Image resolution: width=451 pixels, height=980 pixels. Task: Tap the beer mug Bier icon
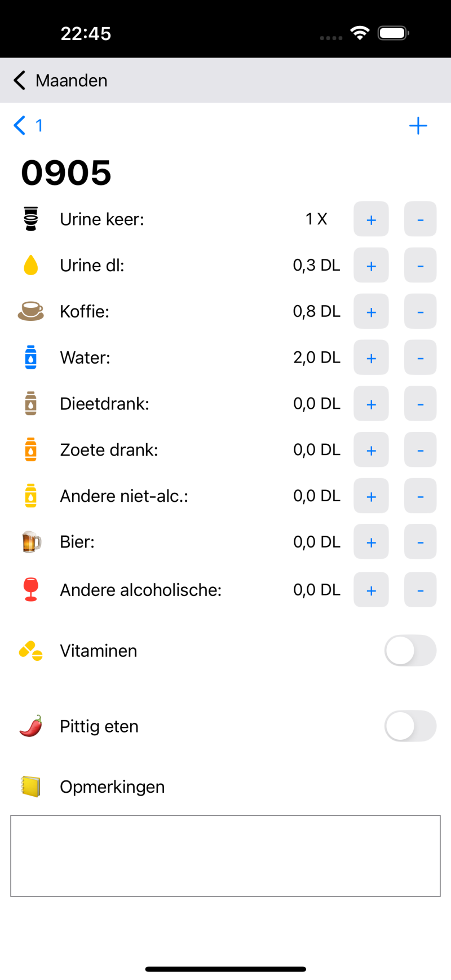tap(31, 542)
